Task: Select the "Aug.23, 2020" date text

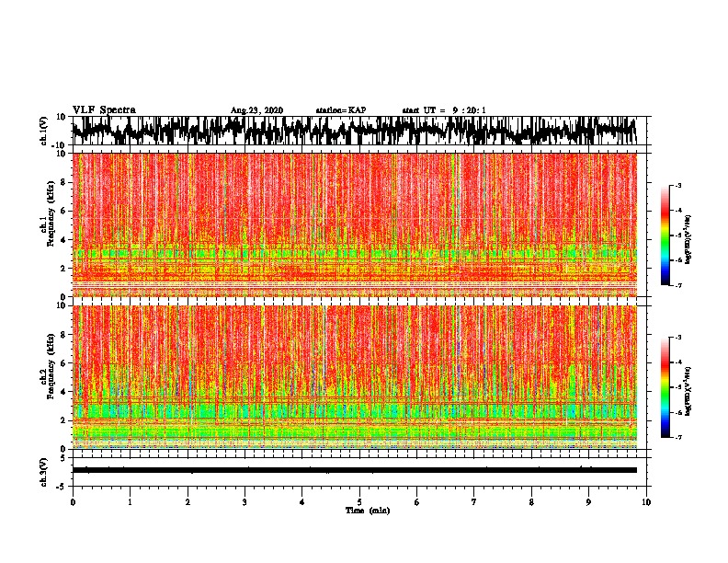Action: (256, 110)
